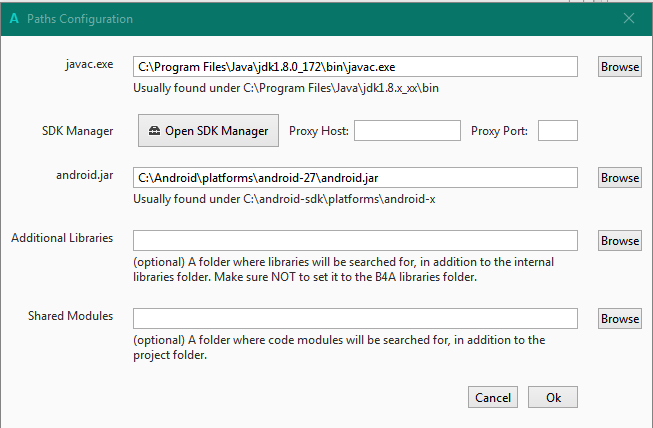Click the B4A logo icon in title bar
The width and height of the screenshot is (653, 428).
[x=14, y=18]
